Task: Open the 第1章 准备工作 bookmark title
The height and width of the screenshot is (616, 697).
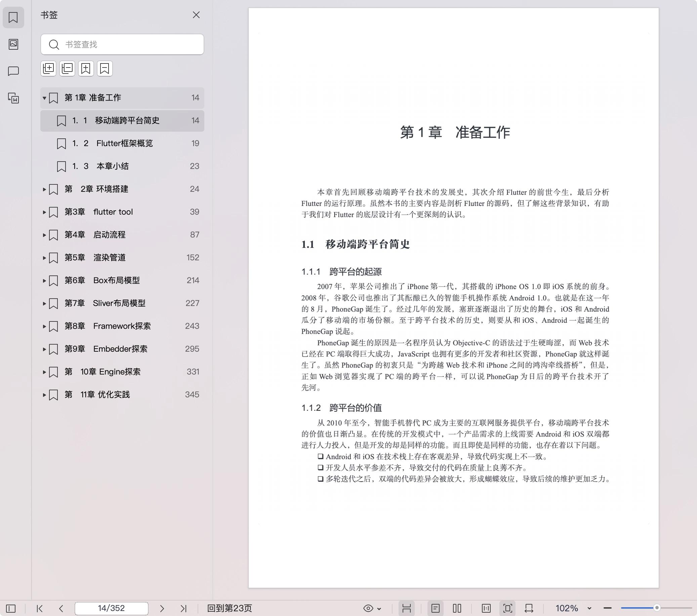Action: click(93, 98)
